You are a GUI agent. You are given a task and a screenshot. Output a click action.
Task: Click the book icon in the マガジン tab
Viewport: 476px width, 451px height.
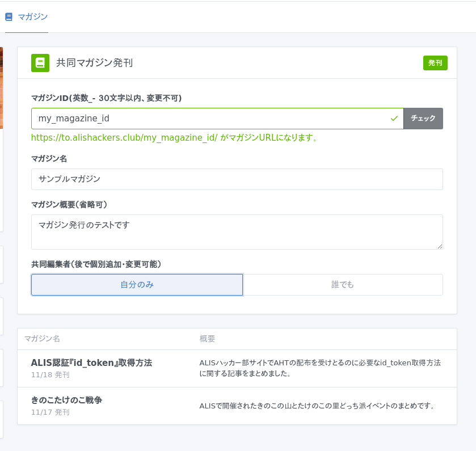point(9,17)
